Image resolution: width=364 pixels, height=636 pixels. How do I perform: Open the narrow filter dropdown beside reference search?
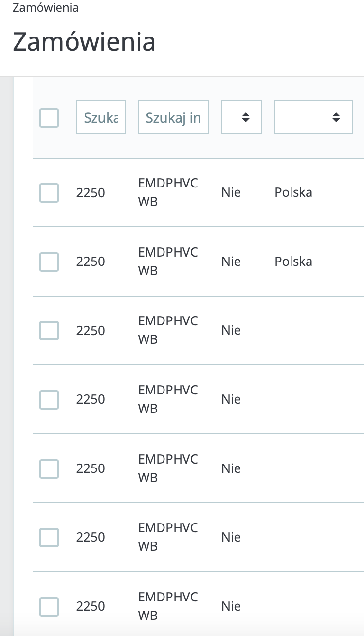click(x=242, y=118)
